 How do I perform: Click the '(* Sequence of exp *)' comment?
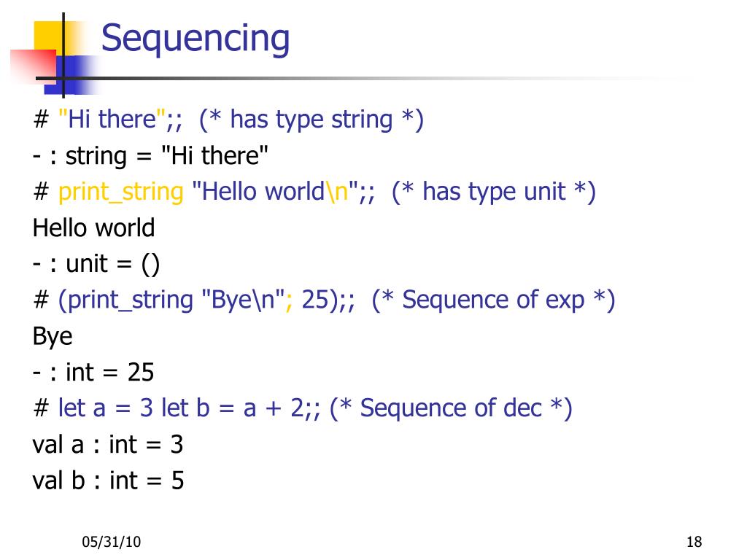(494, 300)
